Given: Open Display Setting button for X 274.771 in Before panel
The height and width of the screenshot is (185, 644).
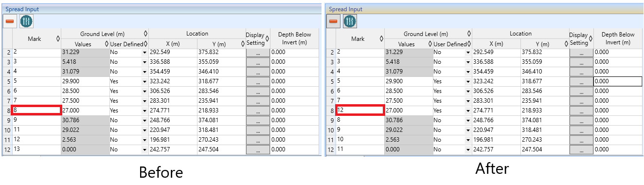Looking at the screenshot, I should (258, 111).
